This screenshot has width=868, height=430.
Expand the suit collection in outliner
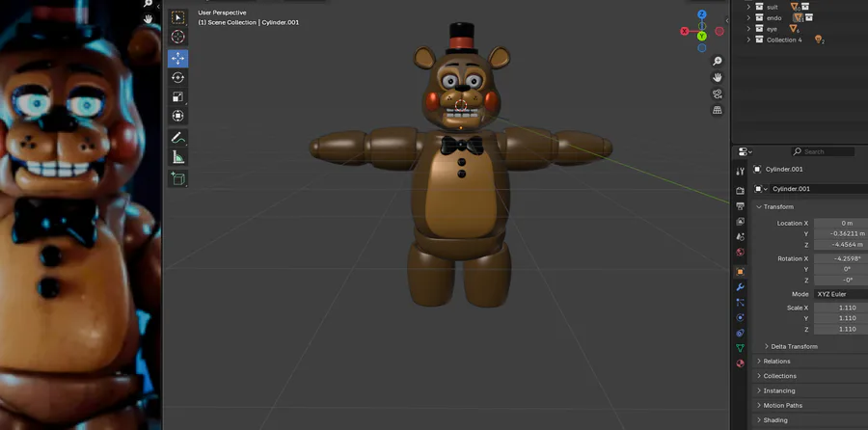coord(748,7)
